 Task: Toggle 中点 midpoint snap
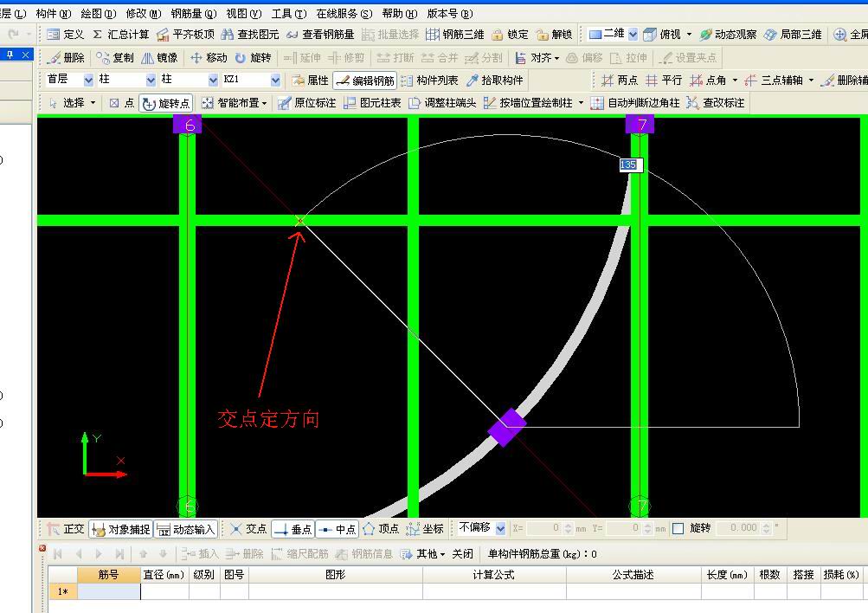[x=338, y=529]
